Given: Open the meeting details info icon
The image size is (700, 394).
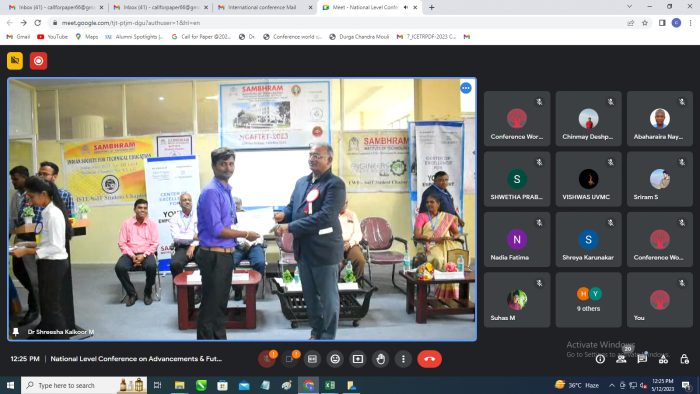Looking at the screenshot, I should [x=600, y=359].
